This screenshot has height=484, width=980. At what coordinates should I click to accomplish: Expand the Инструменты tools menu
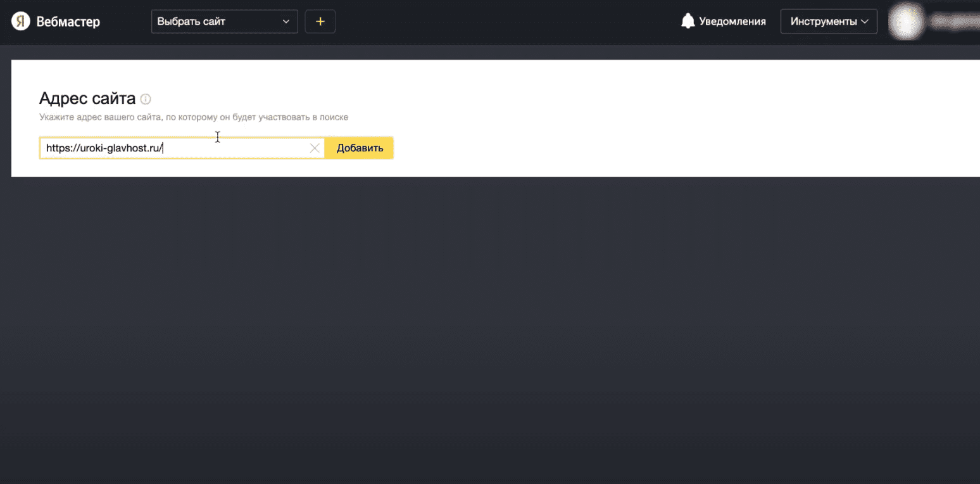click(823, 22)
